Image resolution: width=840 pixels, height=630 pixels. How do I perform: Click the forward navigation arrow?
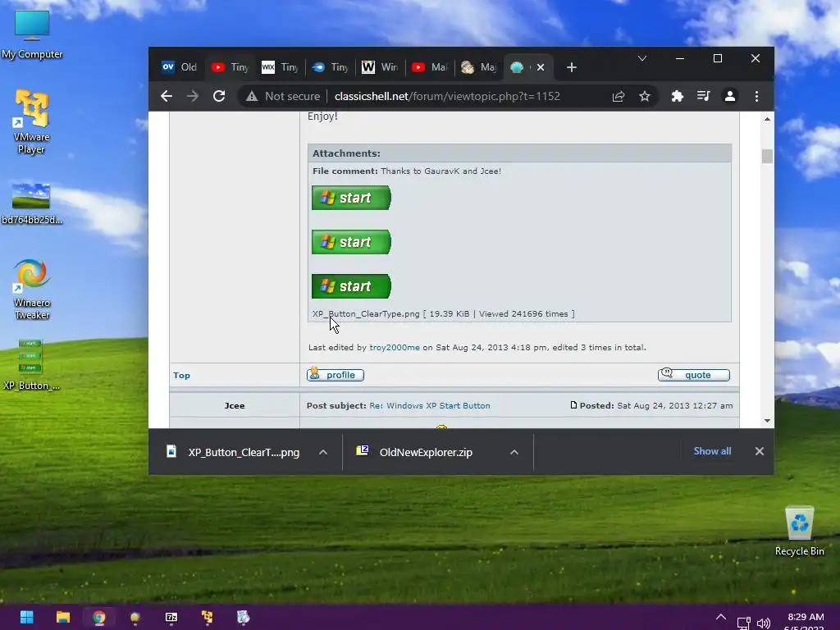pos(192,97)
